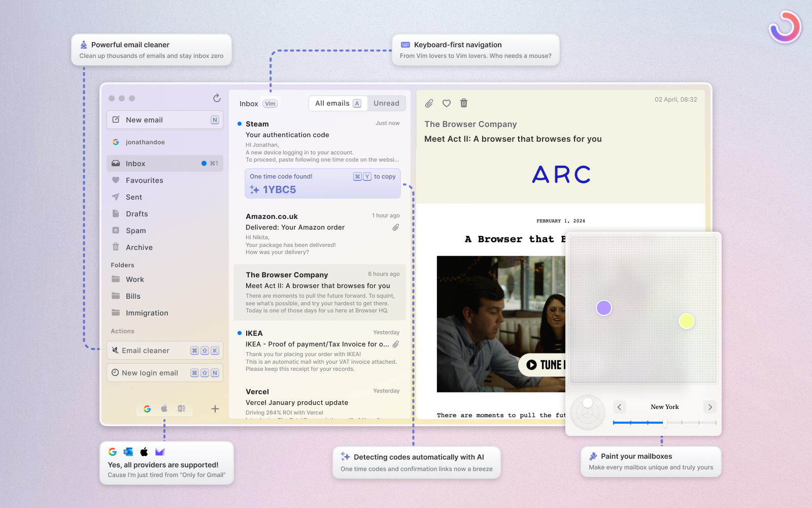
Task: Select the purple color dot in paint panel
Action: click(x=604, y=308)
